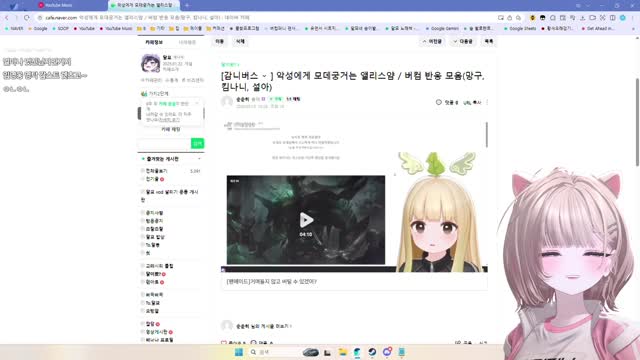Open the 공지사항 board
640x360 pixels.
tap(154, 213)
